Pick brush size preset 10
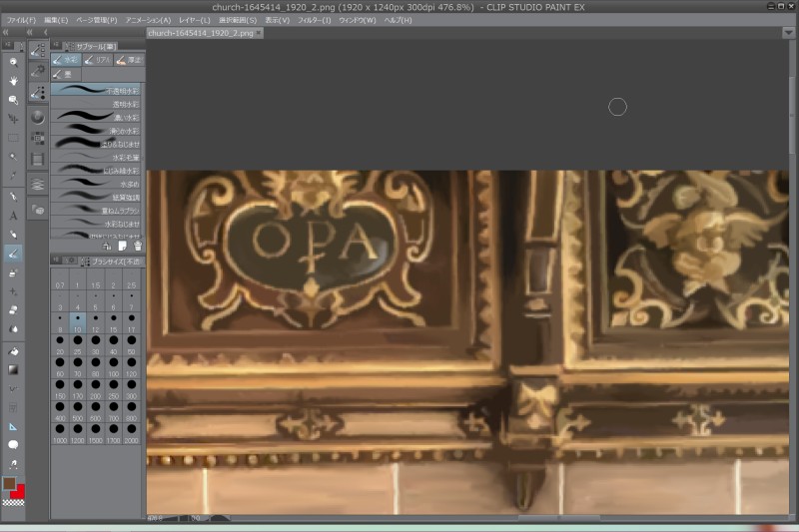This screenshot has width=799, height=532. (x=78, y=323)
